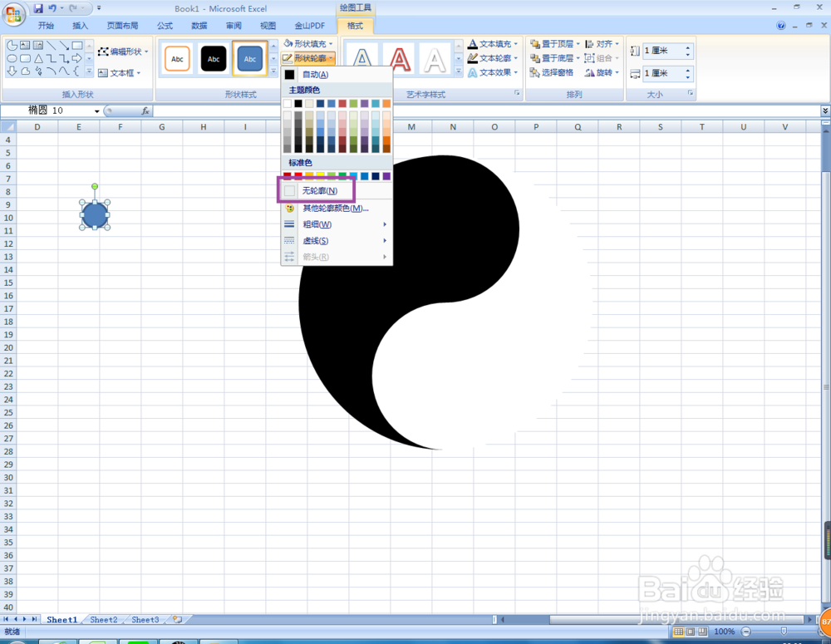Select the oval shape in shape gallery
The width and height of the screenshot is (831, 644).
coord(12,58)
